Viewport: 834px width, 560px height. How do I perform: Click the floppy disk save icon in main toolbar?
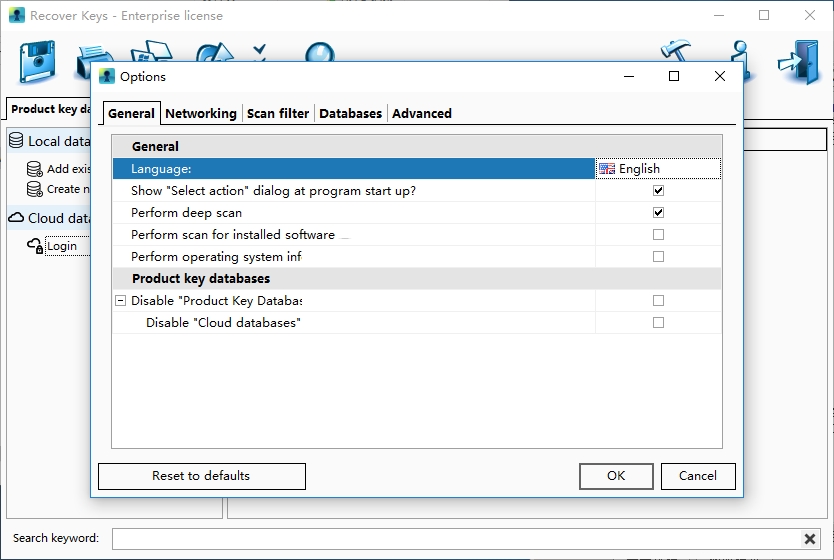coord(37,62)
